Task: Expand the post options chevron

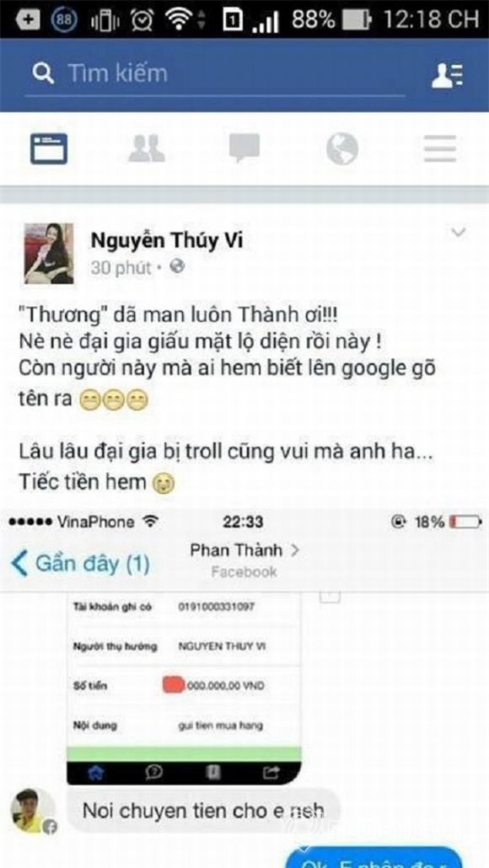Action: [458, 233]
